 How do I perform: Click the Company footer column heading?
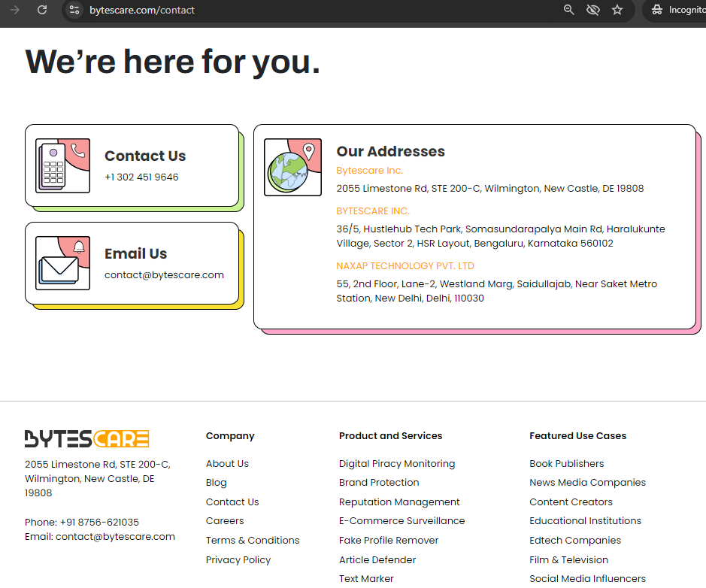click(x=230, y=436)
